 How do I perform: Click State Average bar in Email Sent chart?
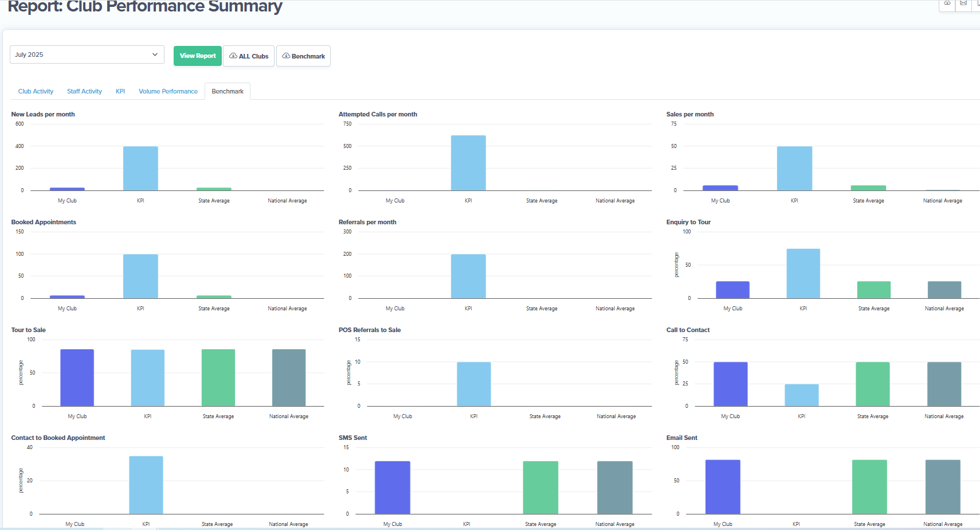(x=869, y=487)
